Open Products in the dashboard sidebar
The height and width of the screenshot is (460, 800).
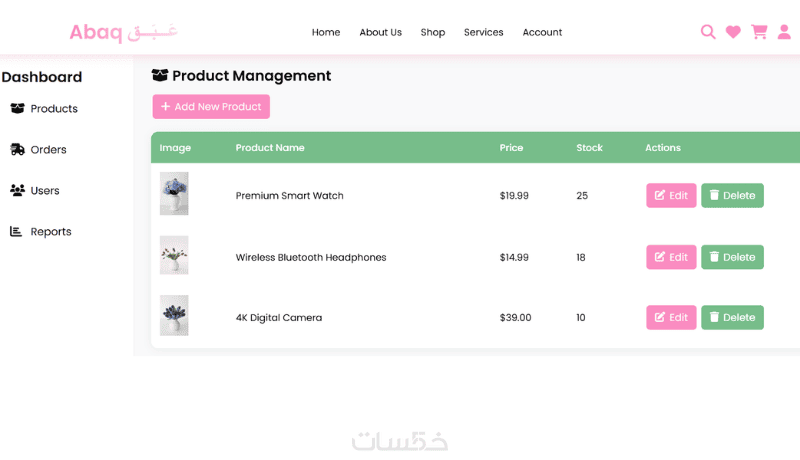tap(44, 109)
